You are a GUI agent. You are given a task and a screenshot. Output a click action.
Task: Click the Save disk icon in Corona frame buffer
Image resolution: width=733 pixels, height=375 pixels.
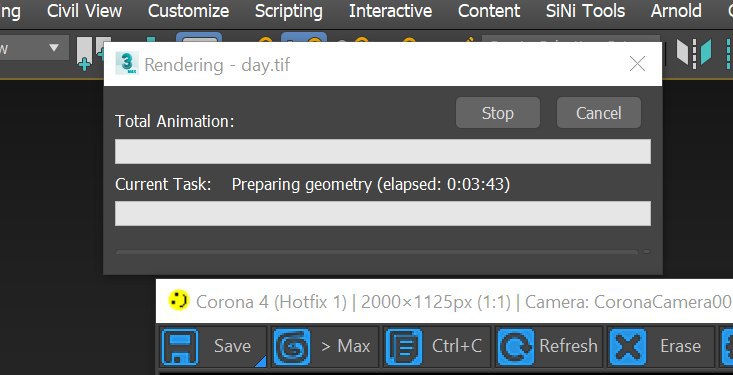pos(180,346)
